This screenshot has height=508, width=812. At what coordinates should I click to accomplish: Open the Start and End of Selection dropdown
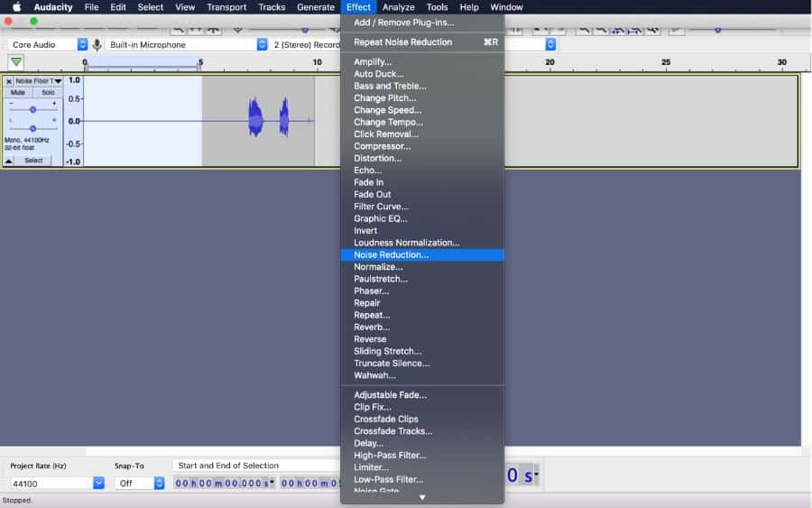point(256,466)
